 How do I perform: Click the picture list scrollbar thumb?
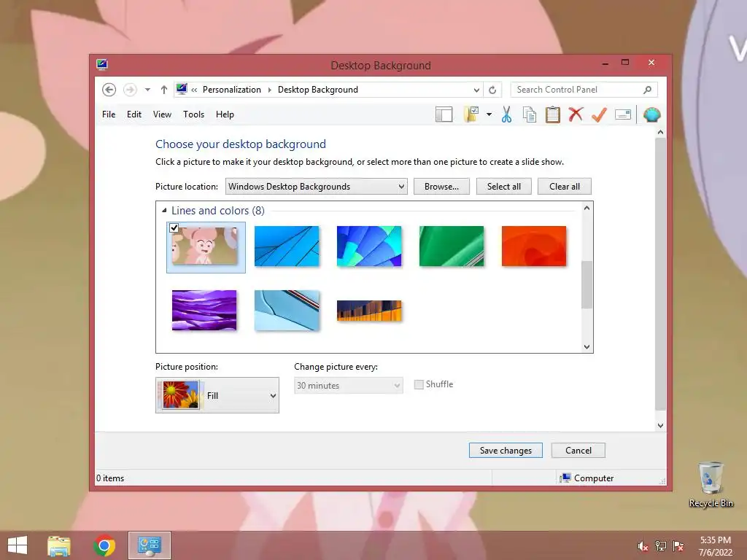pyautogui.click(x=587, y=285)
